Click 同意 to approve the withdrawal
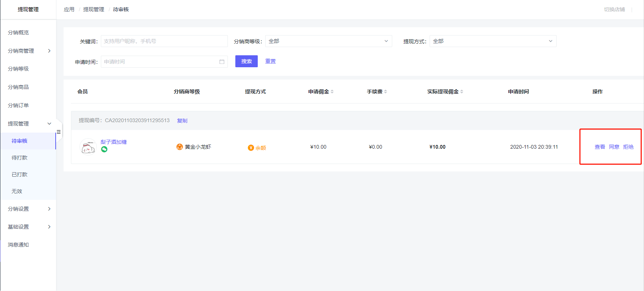This screenshot has width=644, height=291. point(614,147)
